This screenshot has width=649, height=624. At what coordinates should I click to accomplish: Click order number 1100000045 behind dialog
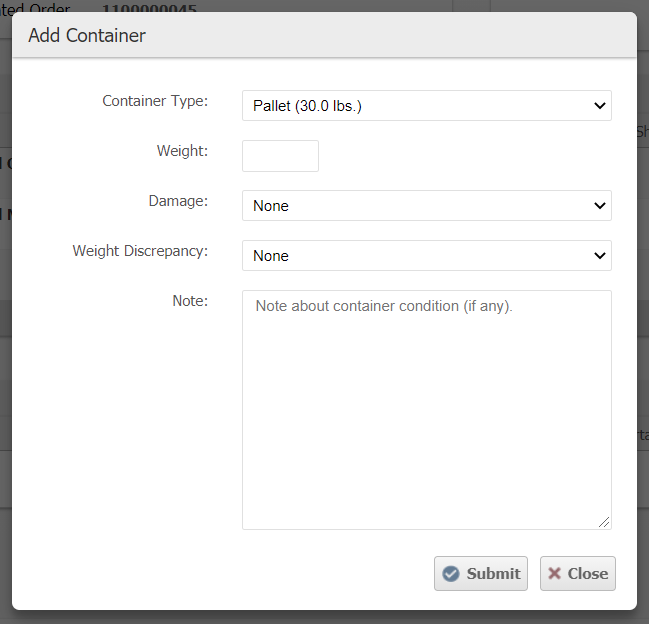pyautogui.click(x=149, y=9)
